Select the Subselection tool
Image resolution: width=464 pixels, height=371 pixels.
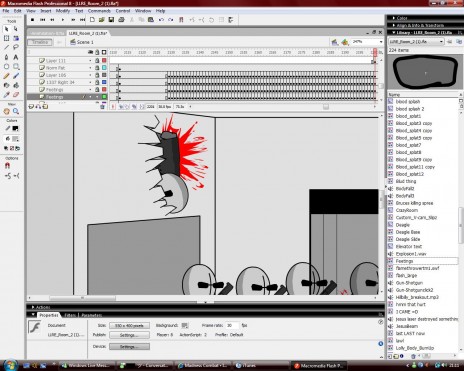click(16, 29)
